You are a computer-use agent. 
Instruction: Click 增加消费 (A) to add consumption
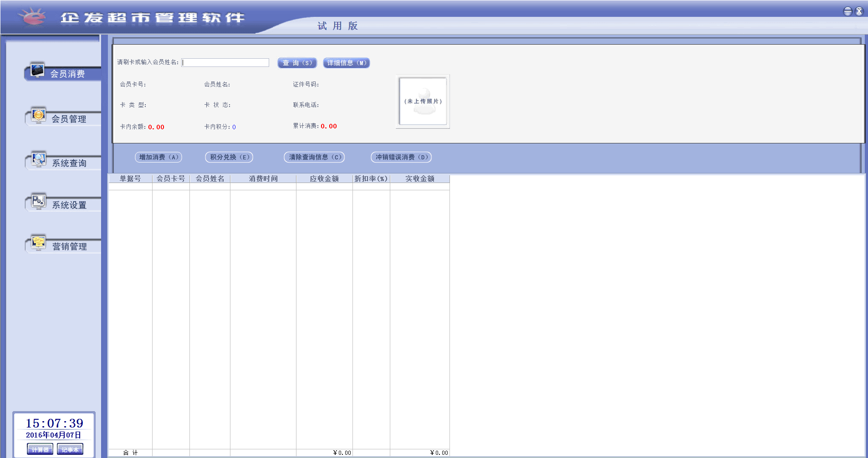pos(158,157)
